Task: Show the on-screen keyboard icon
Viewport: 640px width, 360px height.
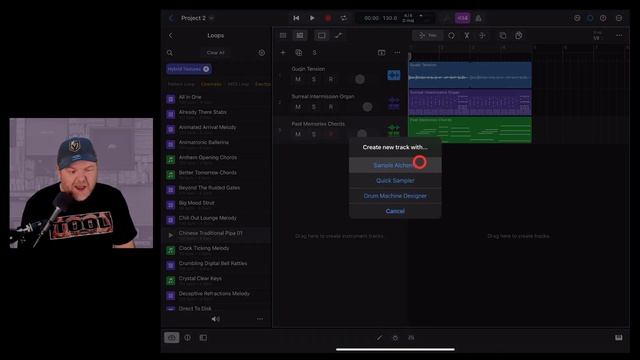Action: pyautogui.click(x=619, y=338)
